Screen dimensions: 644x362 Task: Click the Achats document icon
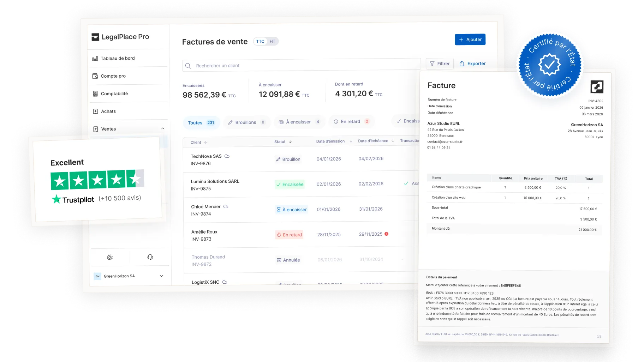click(x=95, y=111)
